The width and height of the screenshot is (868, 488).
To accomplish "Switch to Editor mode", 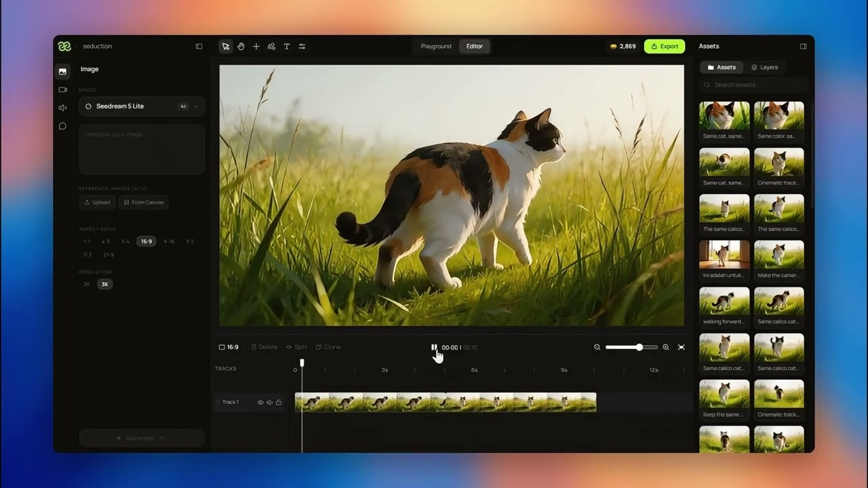I will pyautogui.click(x=475, y=46).
